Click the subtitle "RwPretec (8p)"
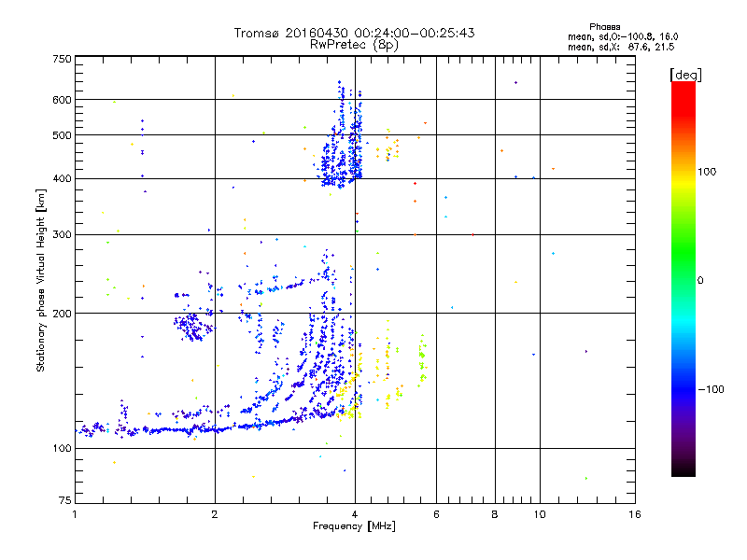This screenshot has width=747, height=560. [x=354, y=45]
